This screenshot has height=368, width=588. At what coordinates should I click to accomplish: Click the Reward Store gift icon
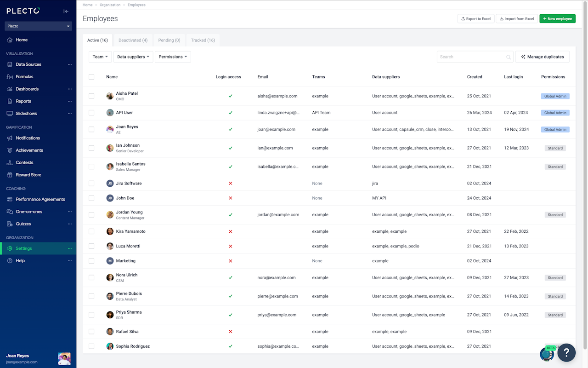tap(10, 175)
